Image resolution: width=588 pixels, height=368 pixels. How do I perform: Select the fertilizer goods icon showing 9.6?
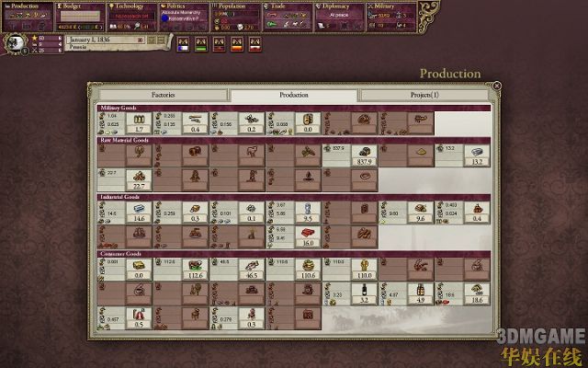[x=421, y=209]
